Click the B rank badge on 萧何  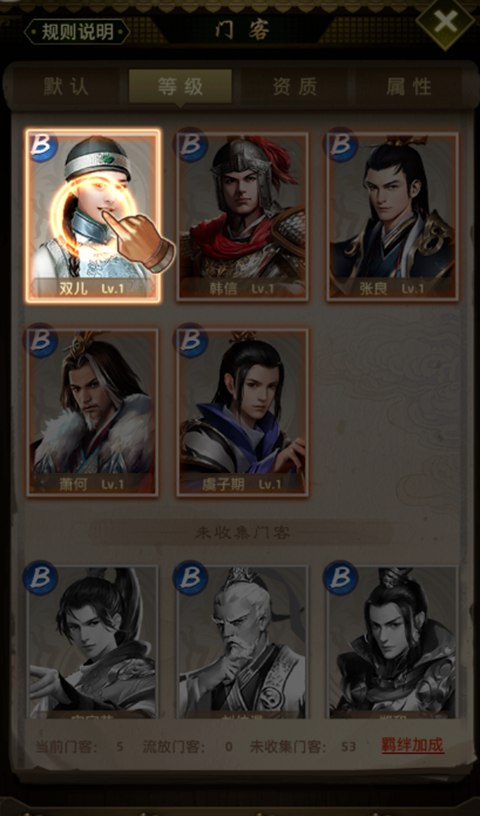click(x=41, y=340)
